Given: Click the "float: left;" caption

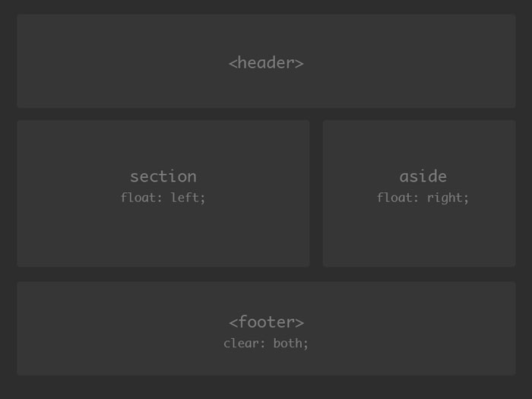Looking at the screenshot, I should point(163,198).
